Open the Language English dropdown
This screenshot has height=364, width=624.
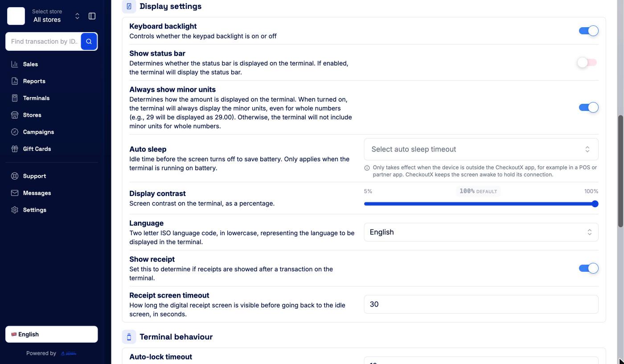pyautogui.click(x=481, y=232)
